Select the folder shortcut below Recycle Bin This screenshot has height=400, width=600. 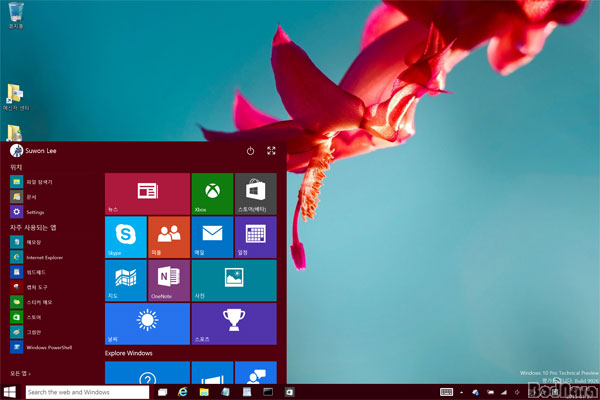click(16, 98)
